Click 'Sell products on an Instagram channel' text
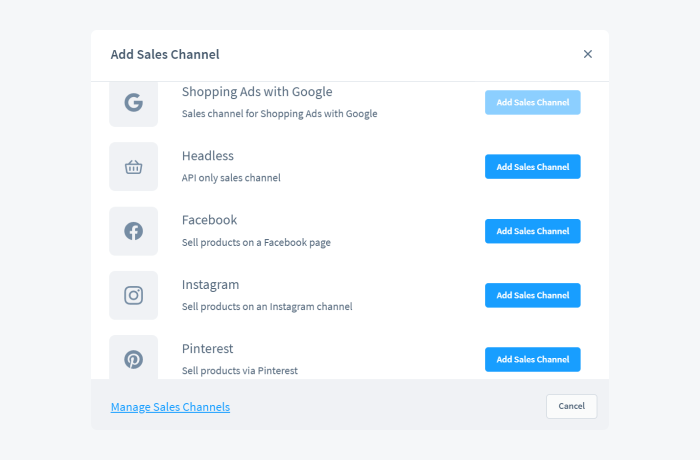Screen dimensions: 700x460 [267, 306]
